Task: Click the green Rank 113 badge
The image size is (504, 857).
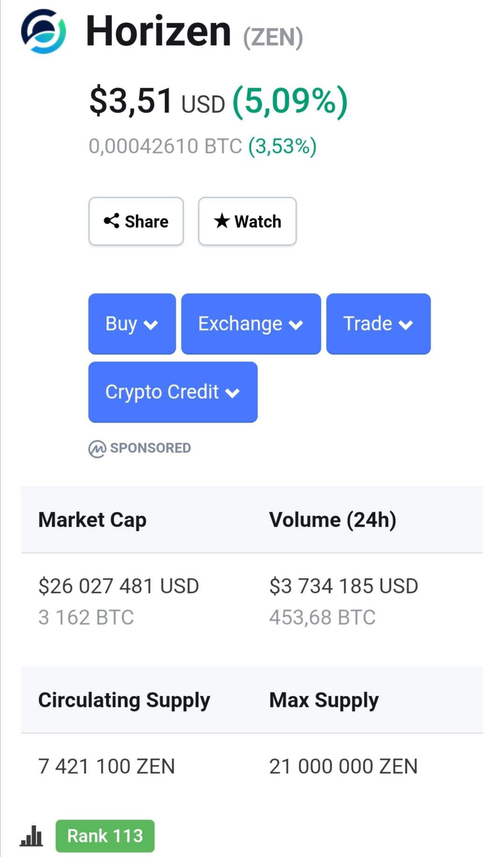Action: coord(105,836)
